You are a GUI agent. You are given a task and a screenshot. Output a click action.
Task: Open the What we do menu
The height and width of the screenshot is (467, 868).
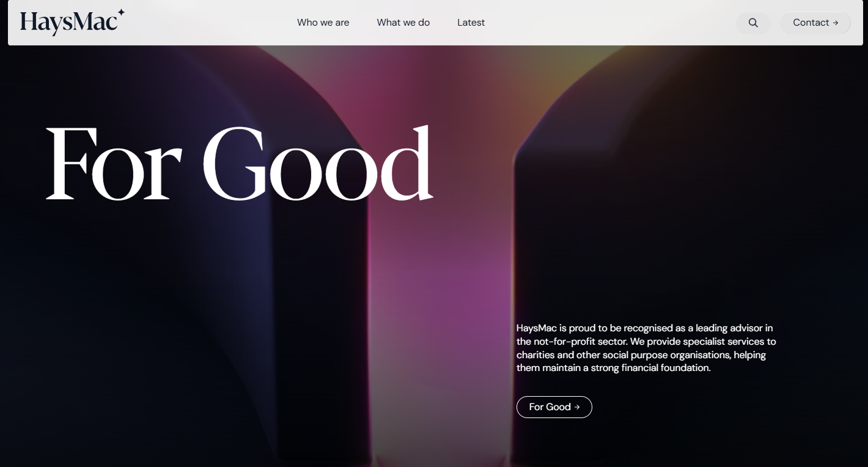click(403, 23)
